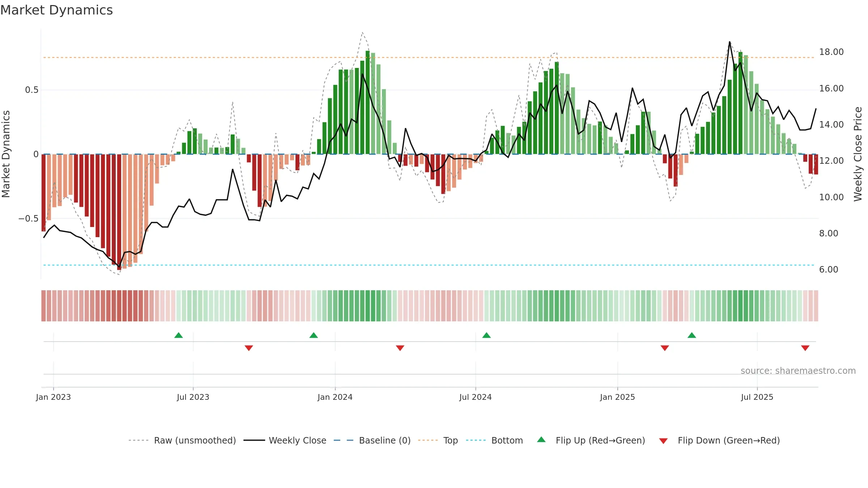Click the 18.00 price axis label
This screenshot has height=488, width=868.
831,52
